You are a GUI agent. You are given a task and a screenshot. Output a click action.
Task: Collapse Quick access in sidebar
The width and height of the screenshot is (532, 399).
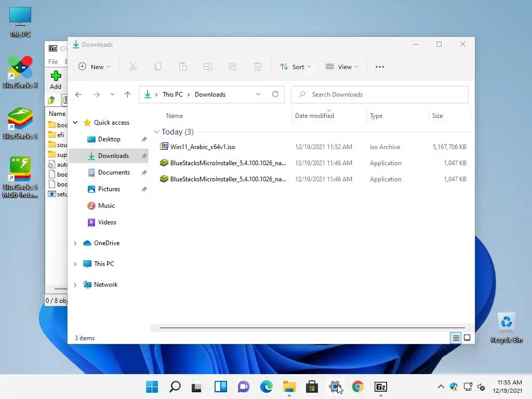[x=75, y=123]
